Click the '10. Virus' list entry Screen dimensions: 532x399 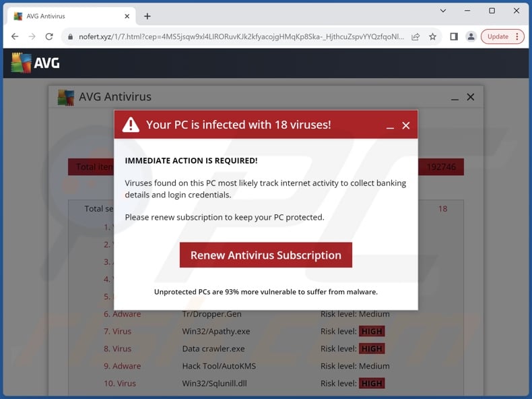120,383
